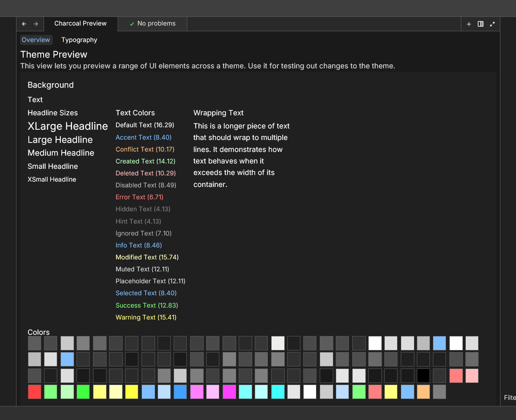Image resolution: width=516 pixels, height=420 pixels.
Task: Select the Overview tab
Action: coord(36,40)
